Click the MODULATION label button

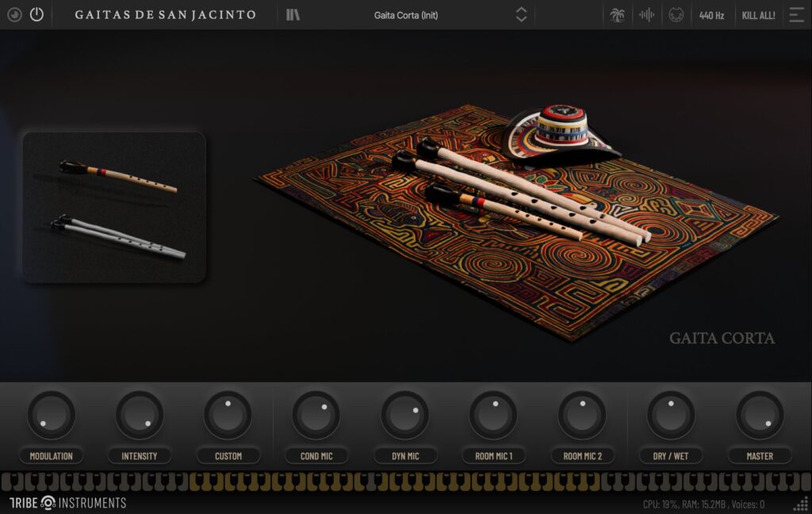(x=52, y=456)
